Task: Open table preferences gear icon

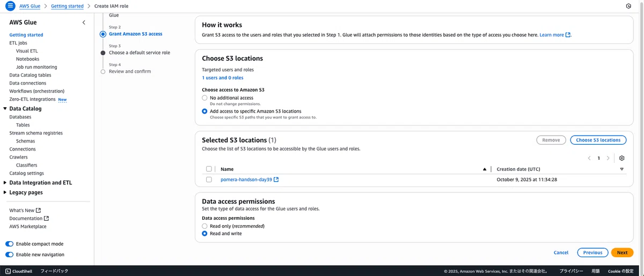Action: tap(622, 158)
